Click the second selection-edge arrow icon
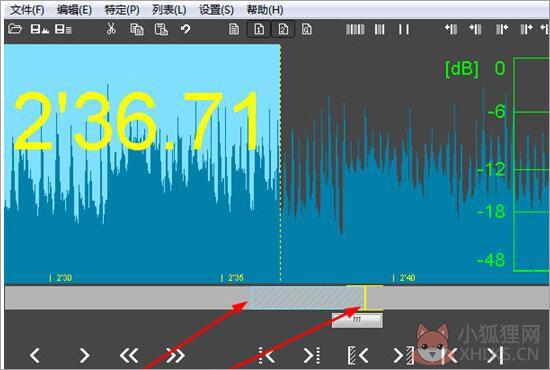550x370 pixels. [475, 29]
